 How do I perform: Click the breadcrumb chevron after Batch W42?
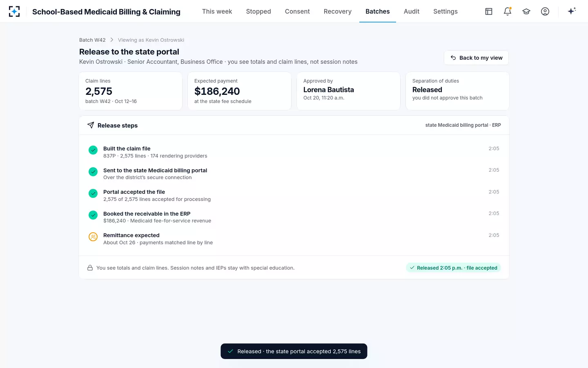click(112, 40)
